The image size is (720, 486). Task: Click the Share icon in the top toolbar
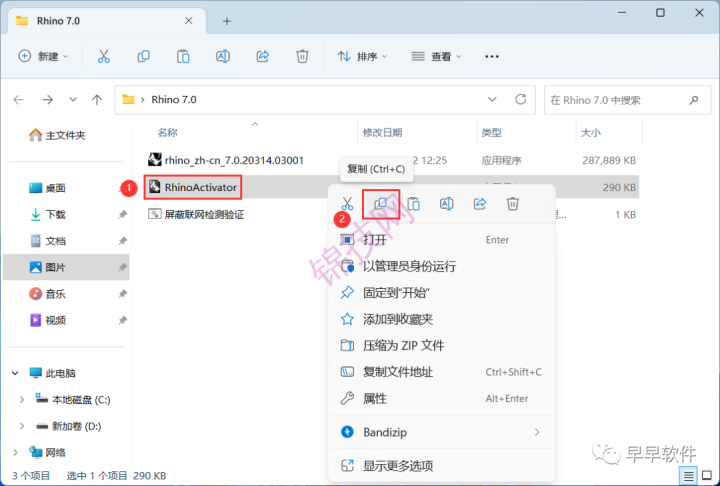click(263, 57)
